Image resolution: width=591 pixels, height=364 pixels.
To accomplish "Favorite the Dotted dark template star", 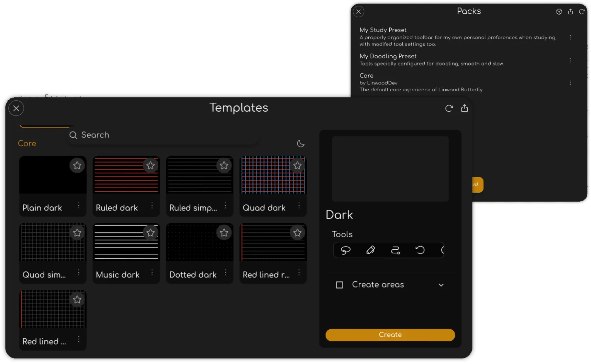I will 224,232.
